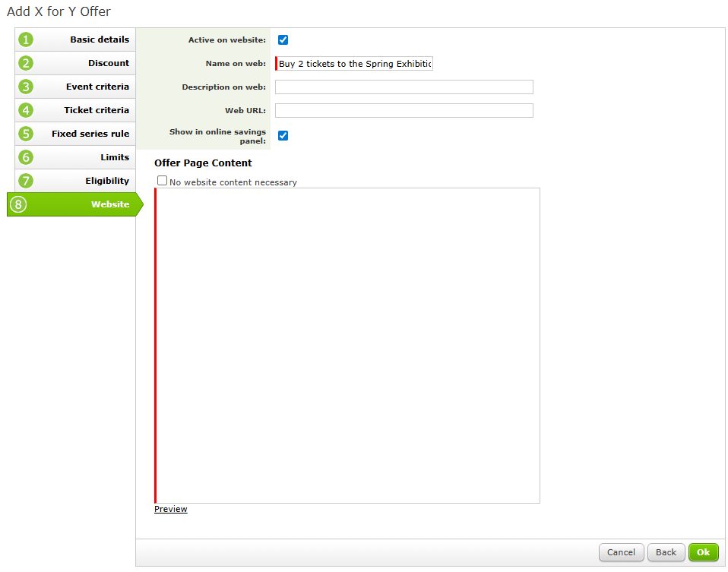Screen dimensions: 728x572
Task: Click the step 5 number circle icon
Action: tap(26, 134)
